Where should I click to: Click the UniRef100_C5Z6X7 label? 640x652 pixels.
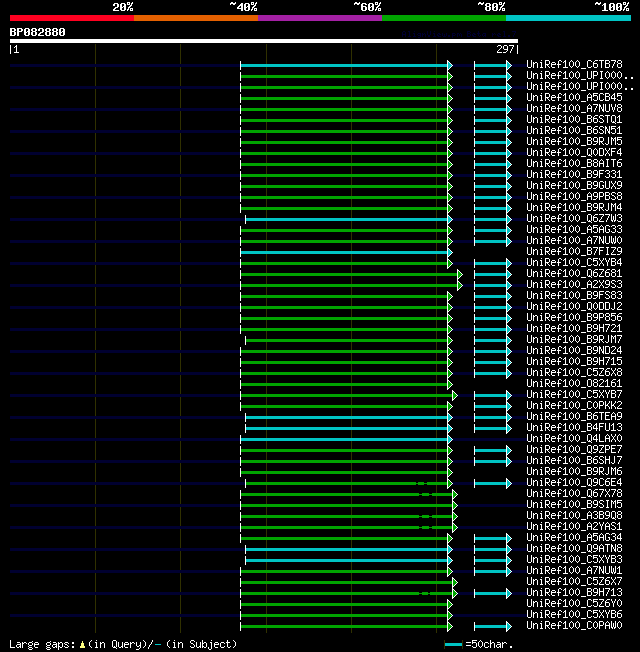(x=574, y=582)
